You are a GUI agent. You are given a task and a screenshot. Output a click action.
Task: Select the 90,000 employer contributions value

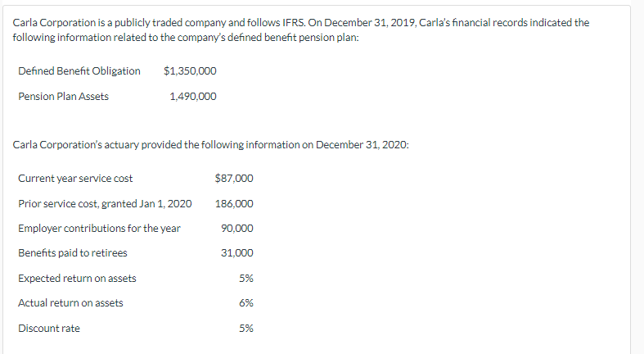click(x=237, y=228)
